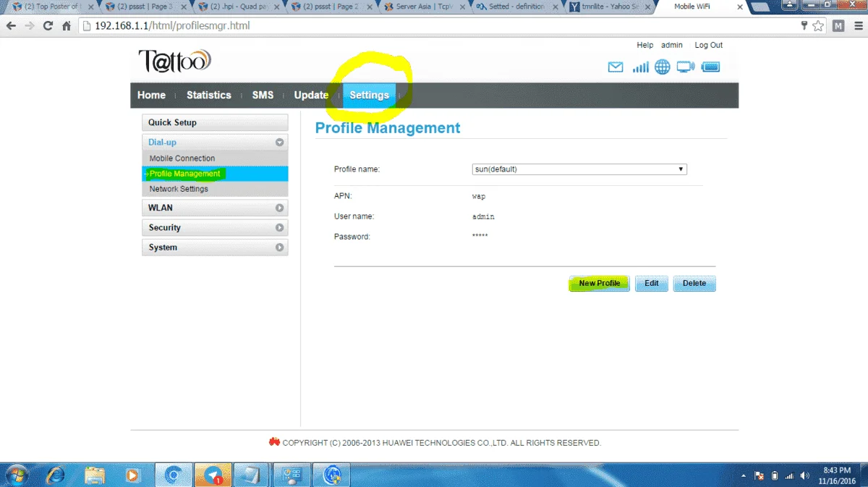Open the SMS inbox envelope icon
The height and width of the screenshot is (487, 868).
(x=615, y=67)
